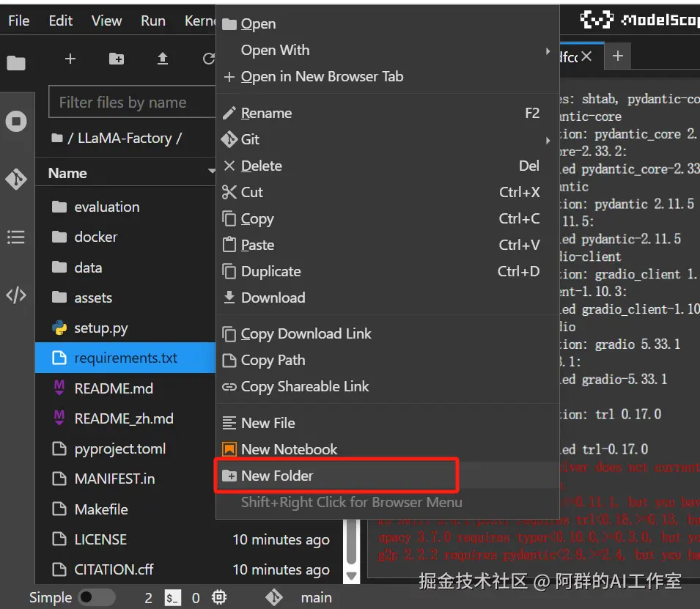Choose New Folder from context menu
700x609 pixels.
[388, 476]
